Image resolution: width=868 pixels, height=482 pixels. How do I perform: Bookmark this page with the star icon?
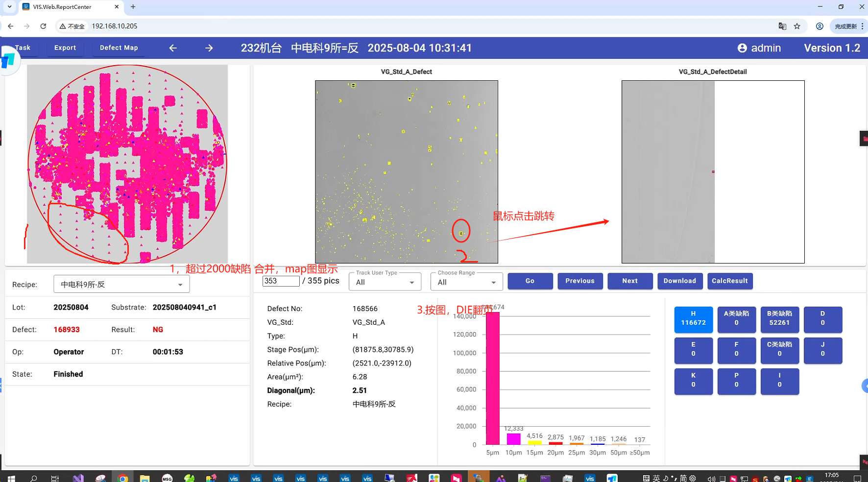click(x=797, y=26)
